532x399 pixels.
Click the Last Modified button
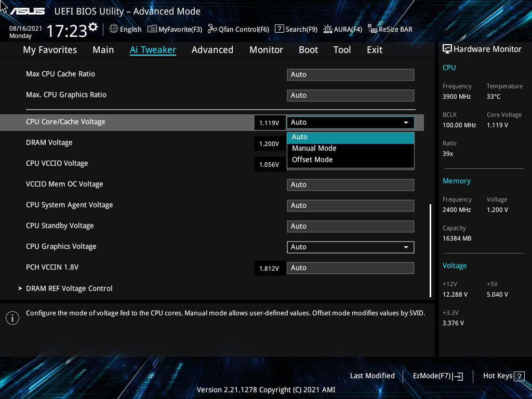(372, 376)
